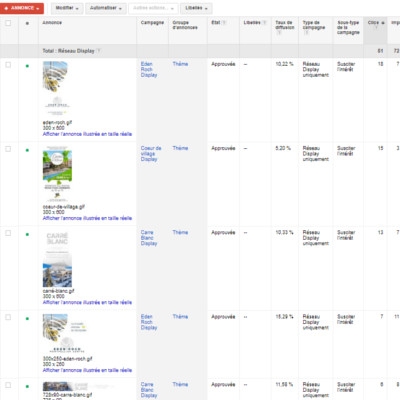This screenshot has width=400, height=400.
Task: Click Approuvée status in coeur-de-village.gif row
Action: pyautogui.click(x=223, y=148)
